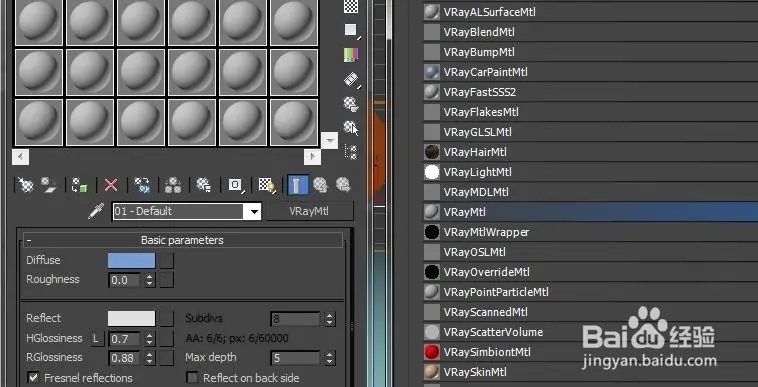Select VRayBlendMtl in the material list
This screenshot has height=387, width=758.
pyautogui.click(x=591, y=32)
